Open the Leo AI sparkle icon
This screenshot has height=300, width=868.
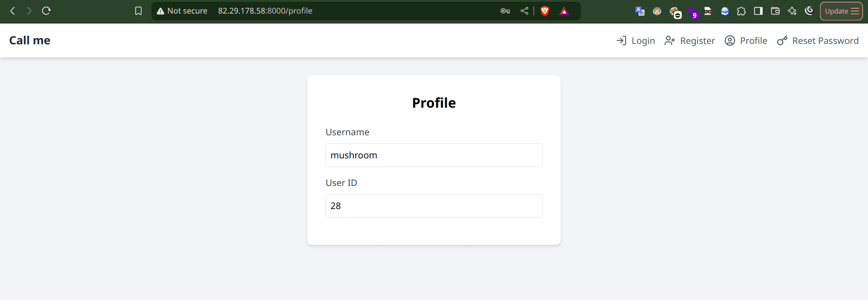click(x=792, y=11)
